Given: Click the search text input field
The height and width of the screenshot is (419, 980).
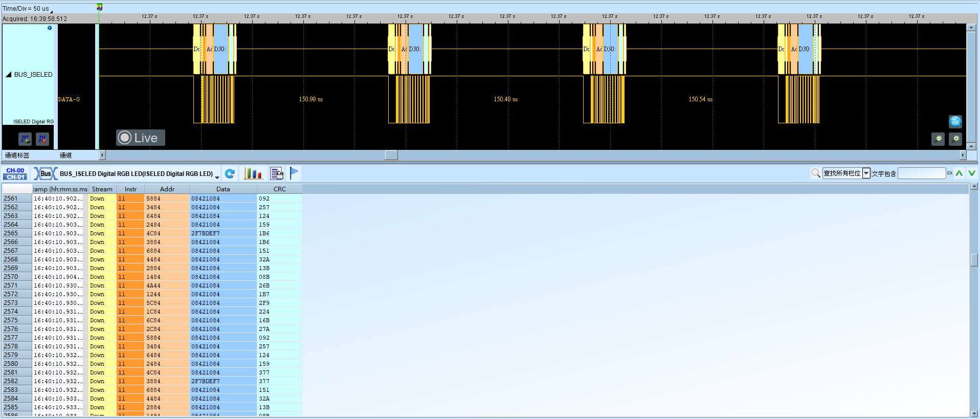Looking at the screenshot, I should click(x=922, y=173).
